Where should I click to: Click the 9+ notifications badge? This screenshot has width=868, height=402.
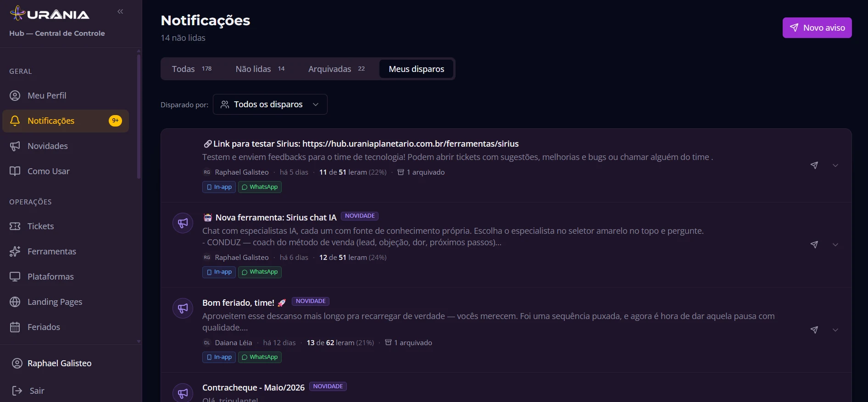point(115,121)
